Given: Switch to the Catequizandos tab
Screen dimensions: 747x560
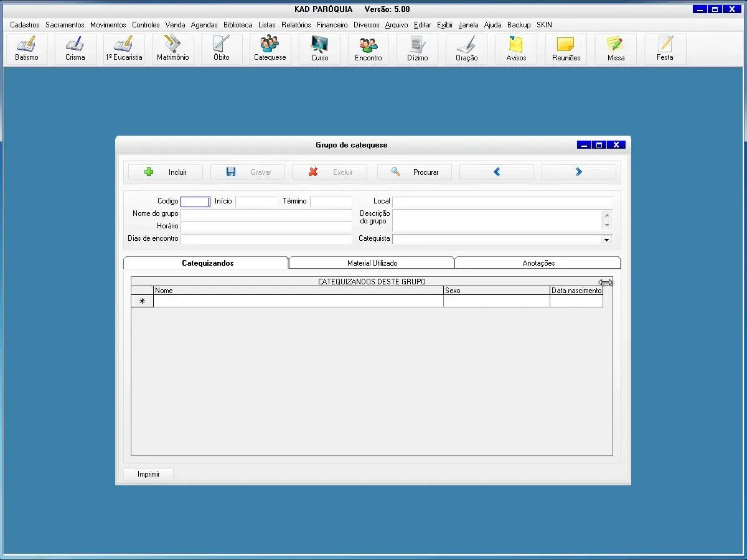Looking at the screenshot, I should pos(207,263).
